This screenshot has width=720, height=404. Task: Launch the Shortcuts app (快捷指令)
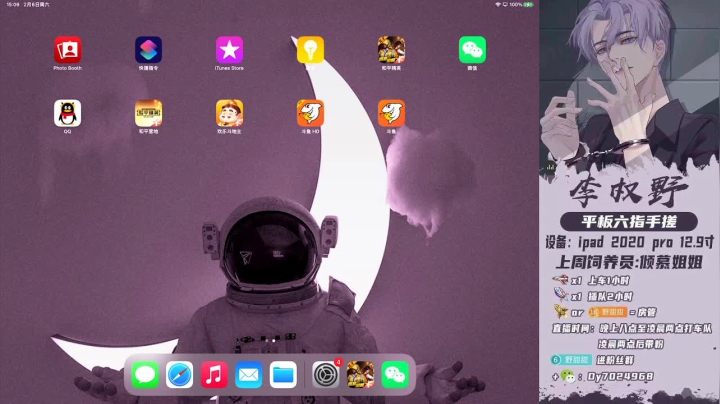[x=148, y=50]
